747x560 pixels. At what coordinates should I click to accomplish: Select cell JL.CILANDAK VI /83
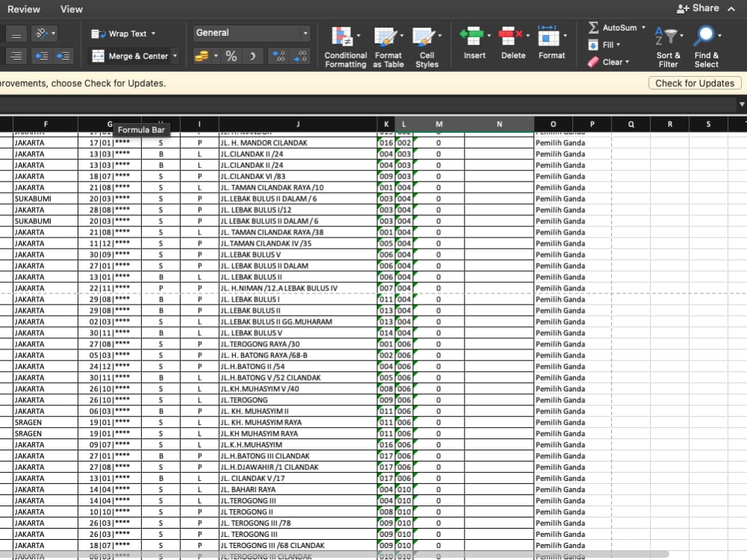tap(298, 176)
